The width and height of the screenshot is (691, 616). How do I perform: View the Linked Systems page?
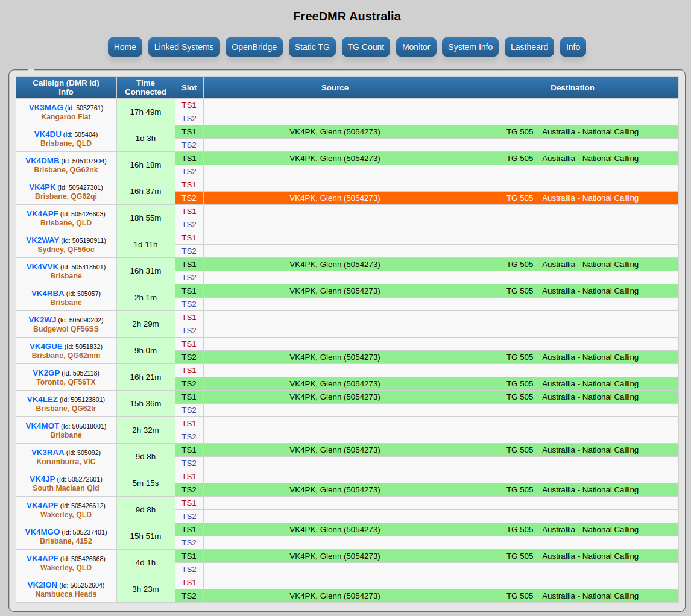tap(184, 46)
